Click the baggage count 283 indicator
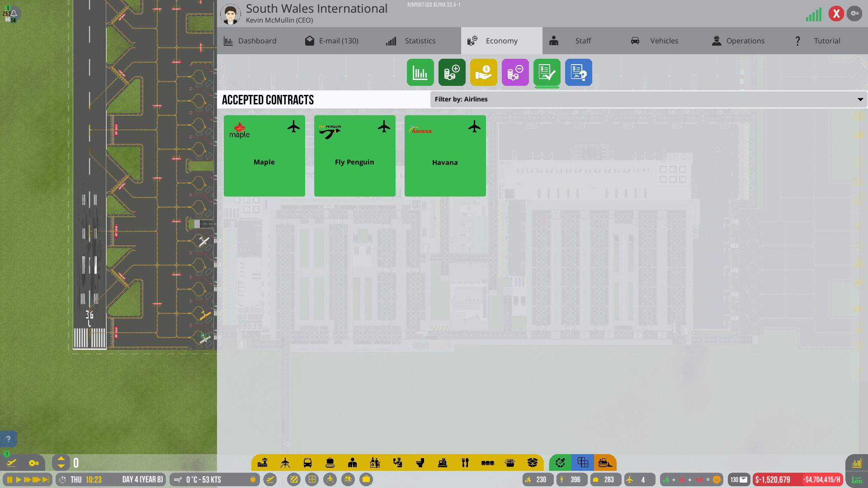The width and height of the screenshot is (868, 488). point(606,479)
